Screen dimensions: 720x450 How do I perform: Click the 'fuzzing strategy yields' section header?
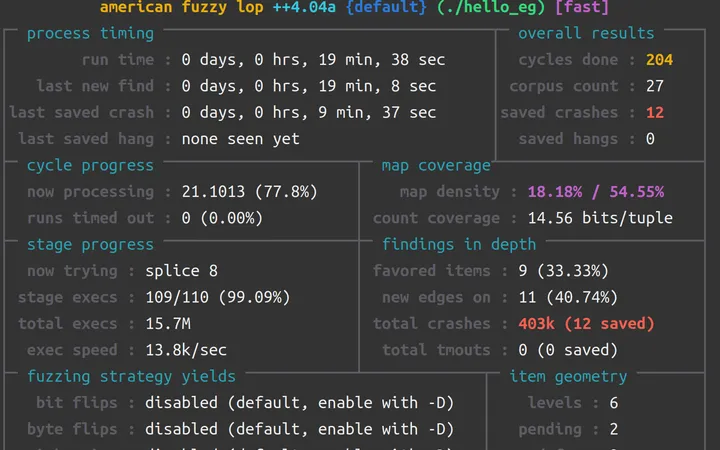pyautogui.click(x=131, y=377)
